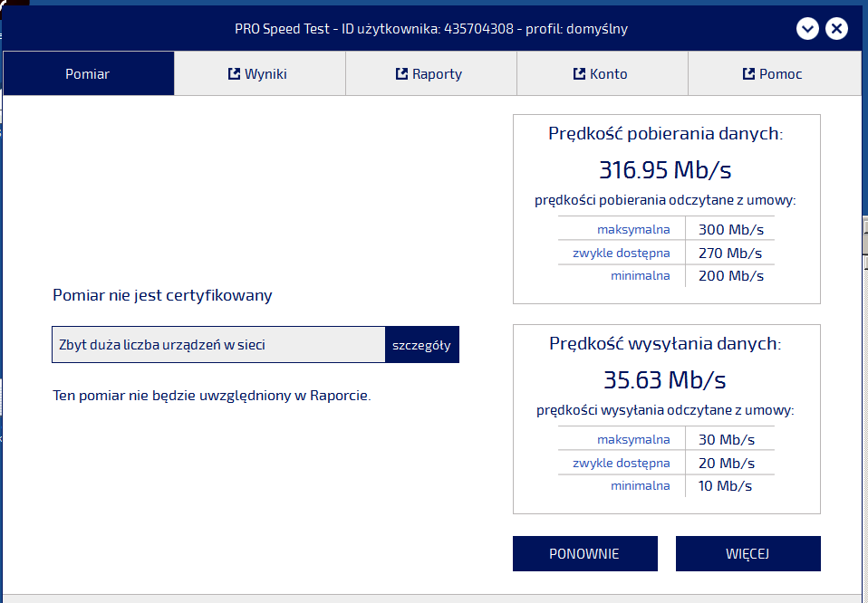The width and height of the screenshot is (868, 603).
Task: Click the minimalna 10 Mb/s upload value
Action: pos(725,486)
